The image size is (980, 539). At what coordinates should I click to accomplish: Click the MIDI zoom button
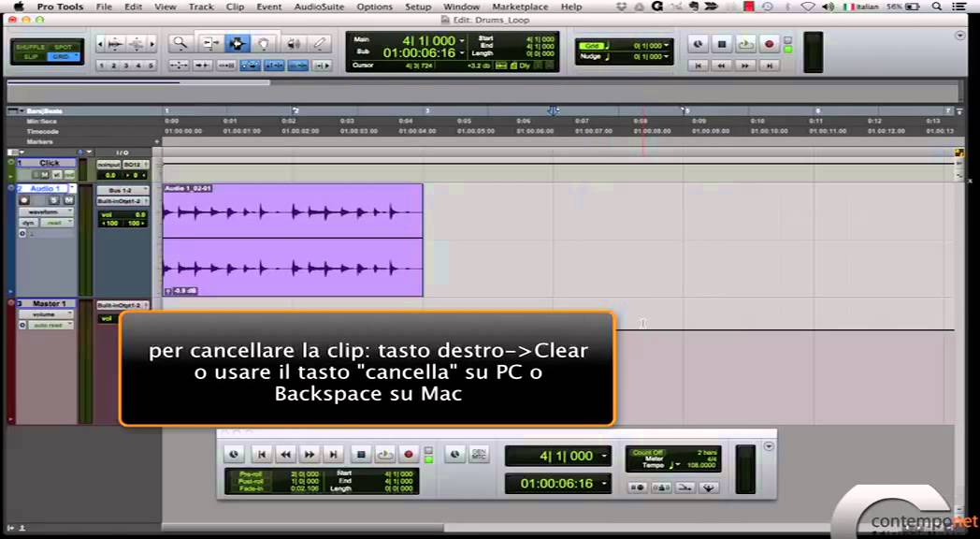click(x=137, y=44)
